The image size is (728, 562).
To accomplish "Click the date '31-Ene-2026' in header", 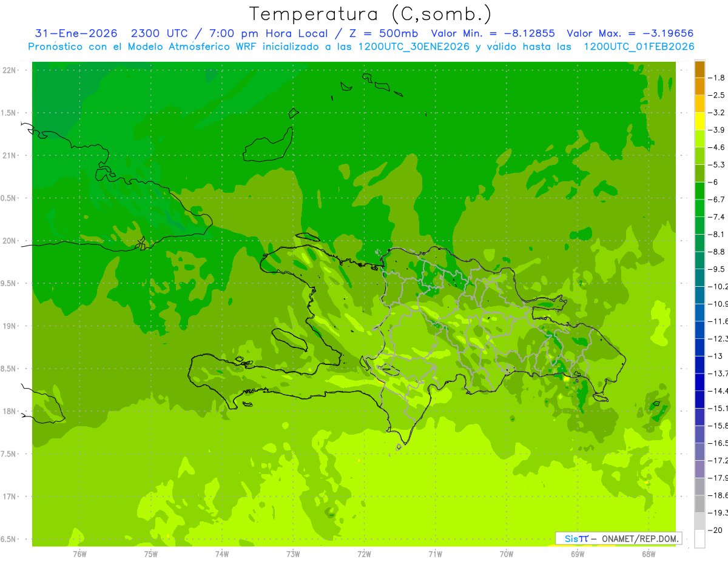I will tap(76, 33).
